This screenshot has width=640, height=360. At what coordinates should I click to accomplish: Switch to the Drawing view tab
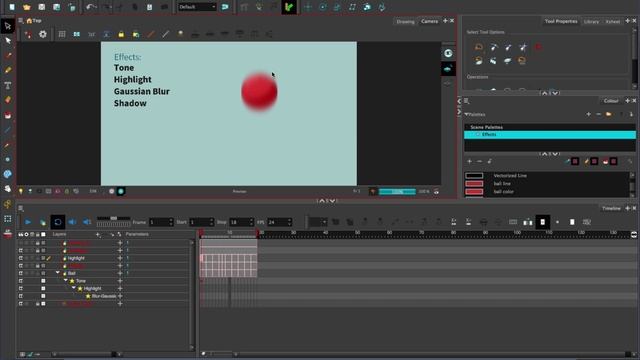[405, 22]
